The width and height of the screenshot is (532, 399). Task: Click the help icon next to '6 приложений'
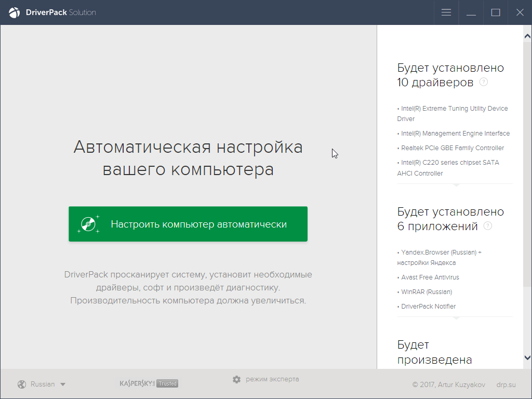point(487,225)
